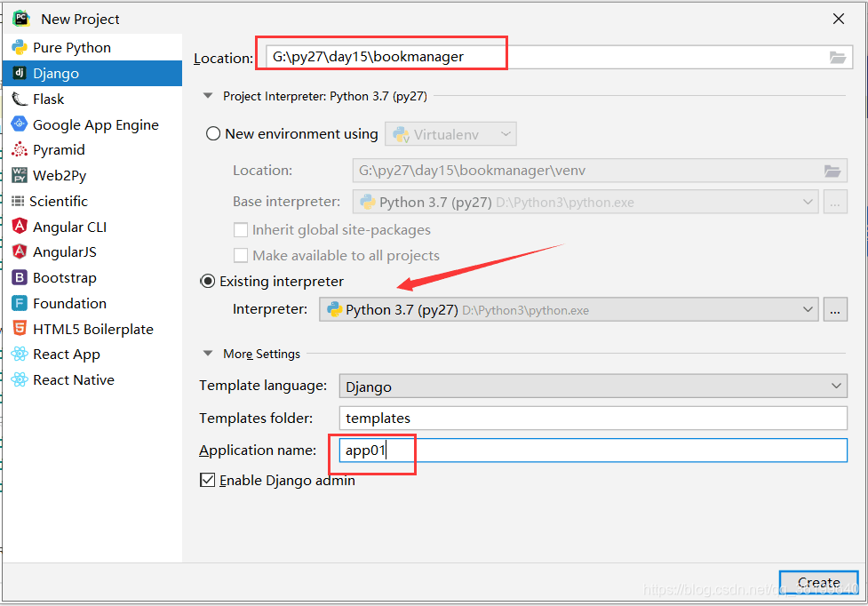Click the Bootstrap B icon

coord(20,277)
